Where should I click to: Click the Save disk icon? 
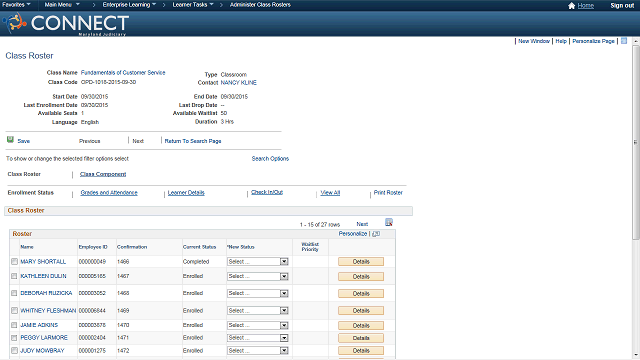tap(10, 140)
